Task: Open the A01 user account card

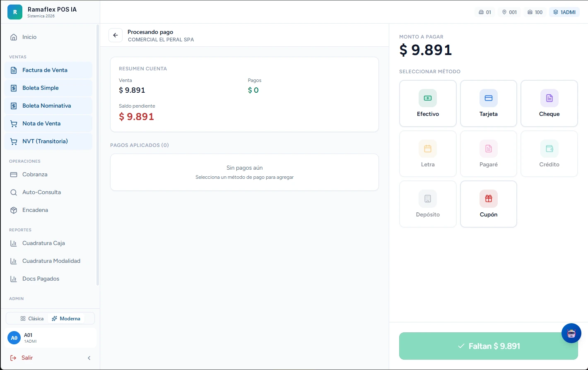Action: click(51, 338)
